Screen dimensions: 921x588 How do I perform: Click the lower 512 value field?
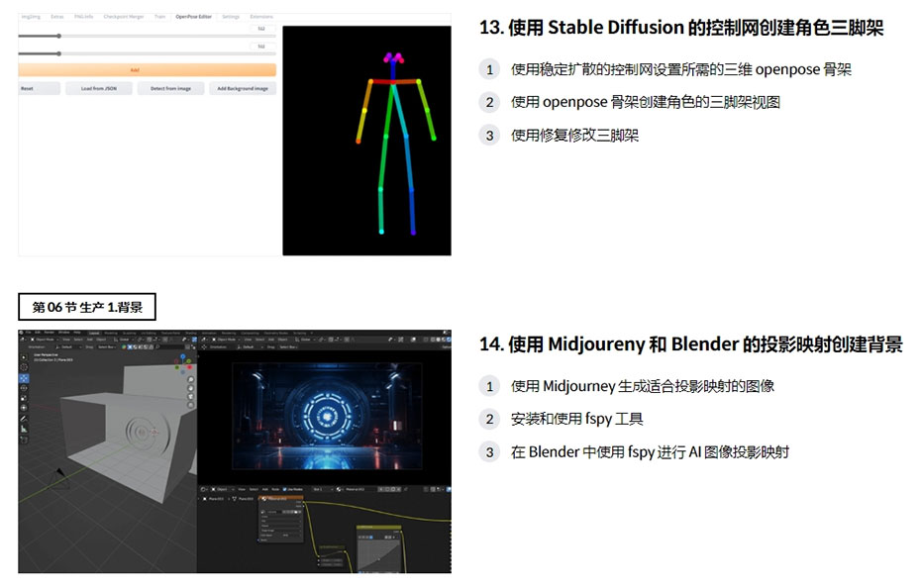pos(261,47)
